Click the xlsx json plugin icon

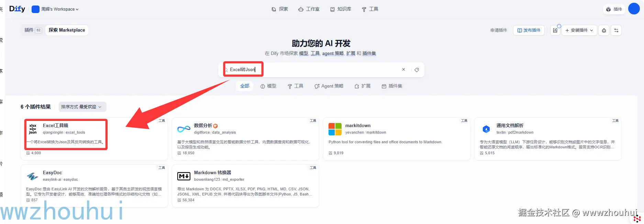pyautogui.click(x=33, y=129)
